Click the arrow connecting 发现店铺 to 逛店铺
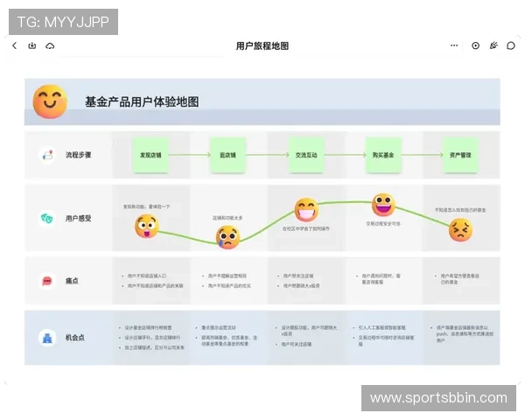The image size is (525, 420). (189, 155)
